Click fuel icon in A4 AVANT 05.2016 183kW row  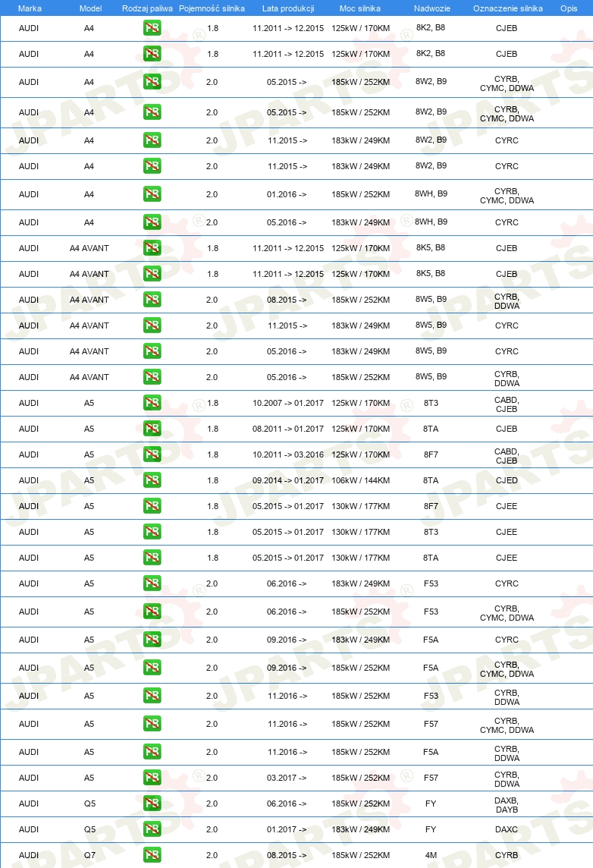tap(152, 351)
